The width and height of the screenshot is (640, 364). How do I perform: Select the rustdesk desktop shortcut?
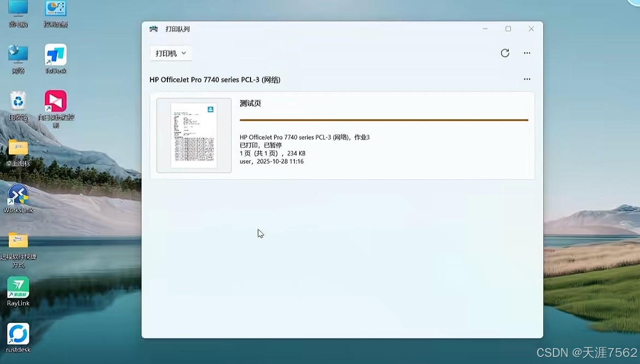[x=18, y=338]
